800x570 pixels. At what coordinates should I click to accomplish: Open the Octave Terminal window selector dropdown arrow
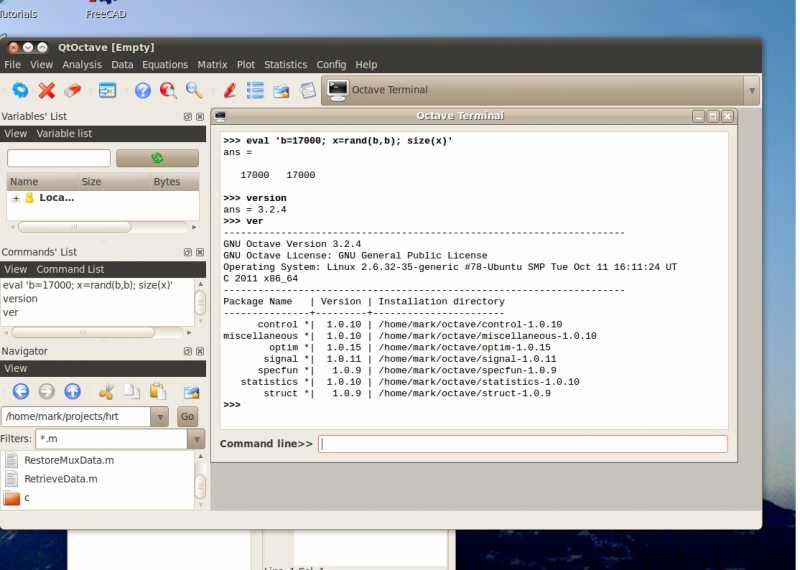[752, 91]
